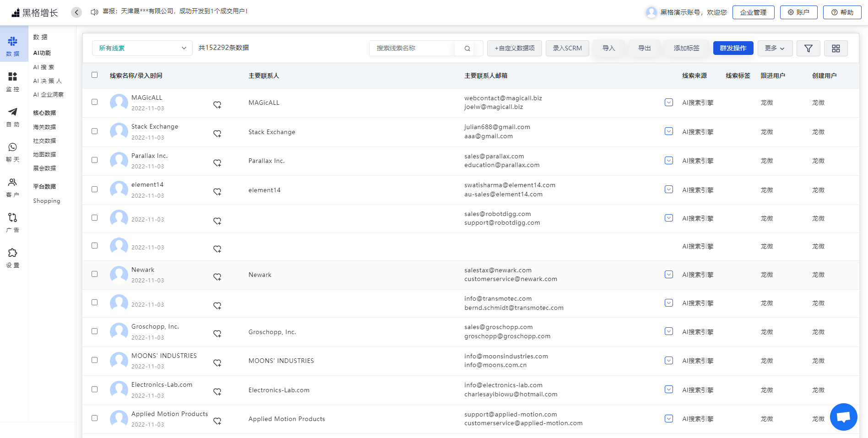Open the filter funnel icon
868x438 pixels.
(808, 49)
